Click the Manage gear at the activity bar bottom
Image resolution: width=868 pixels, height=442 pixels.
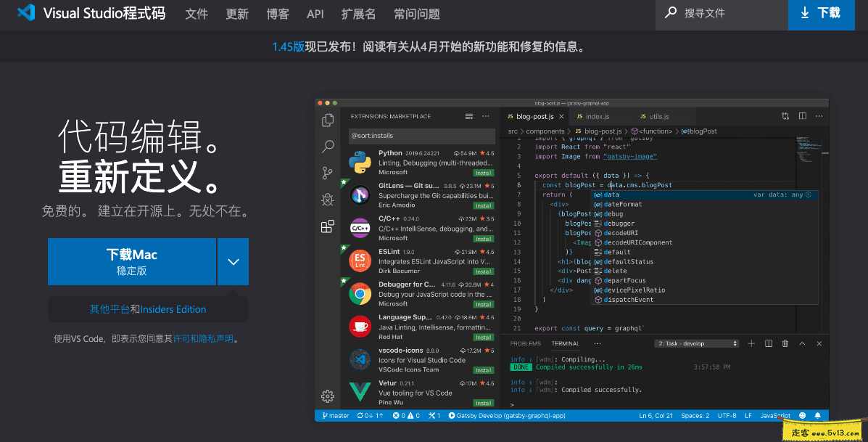point(327,396)
